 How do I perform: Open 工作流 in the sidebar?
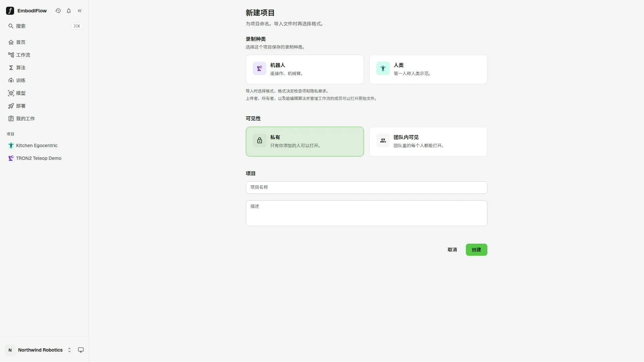pyautogui.click(x=44, y=55)
